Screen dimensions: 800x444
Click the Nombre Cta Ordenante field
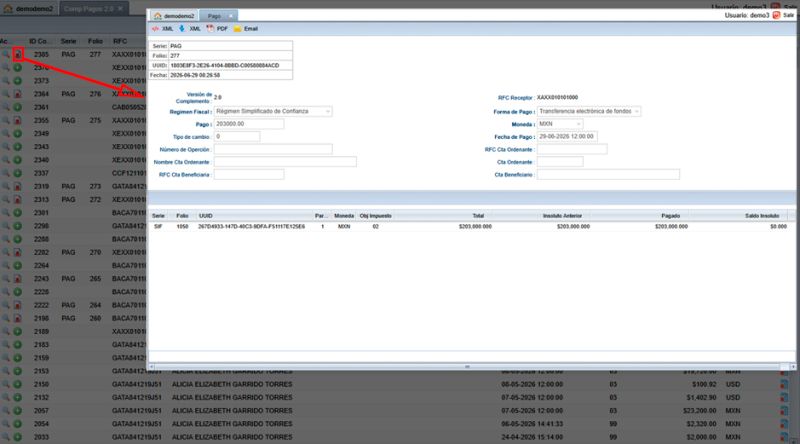point(285,162)
